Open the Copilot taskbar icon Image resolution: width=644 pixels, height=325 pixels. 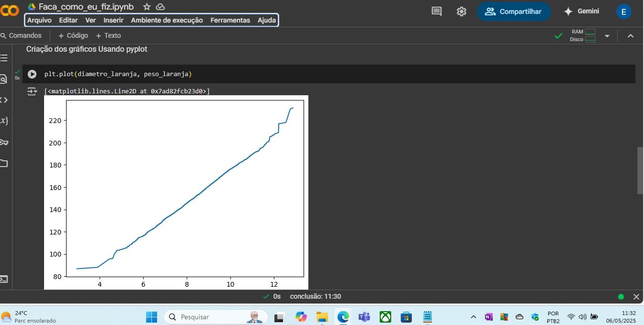point(301,317)
